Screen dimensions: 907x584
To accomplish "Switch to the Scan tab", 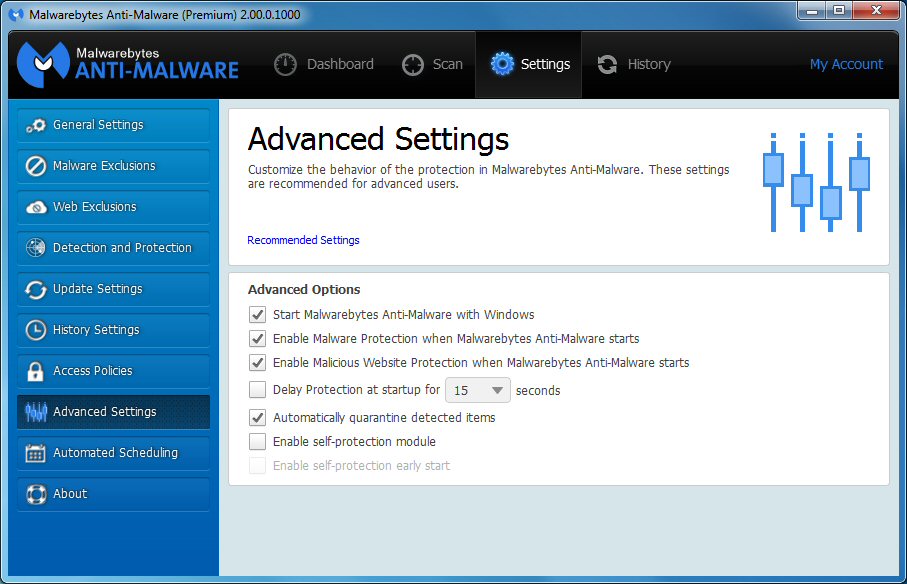I will 432,64.
